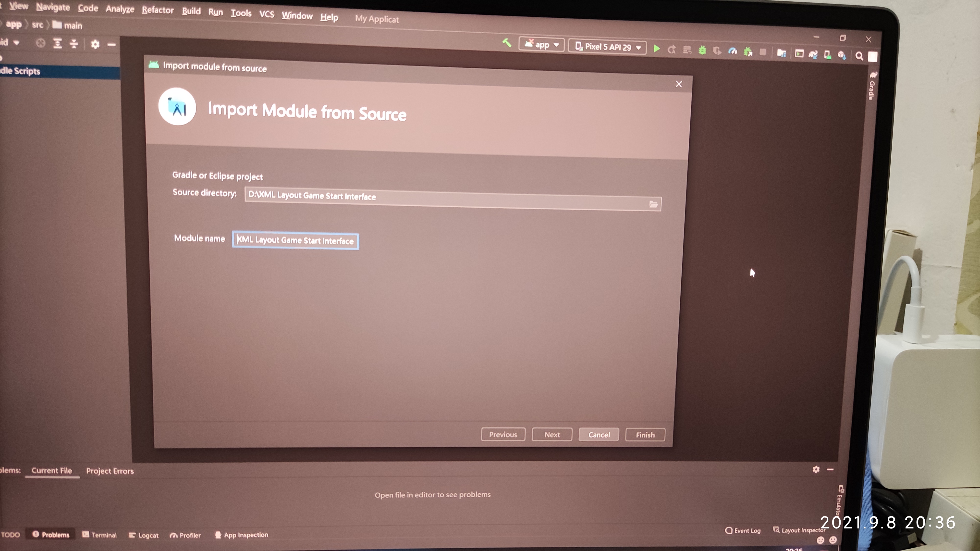Screen dimensions: 980x551
Task: Click the Module name input field
Action: pyautogui.click(x=295, y=240)
